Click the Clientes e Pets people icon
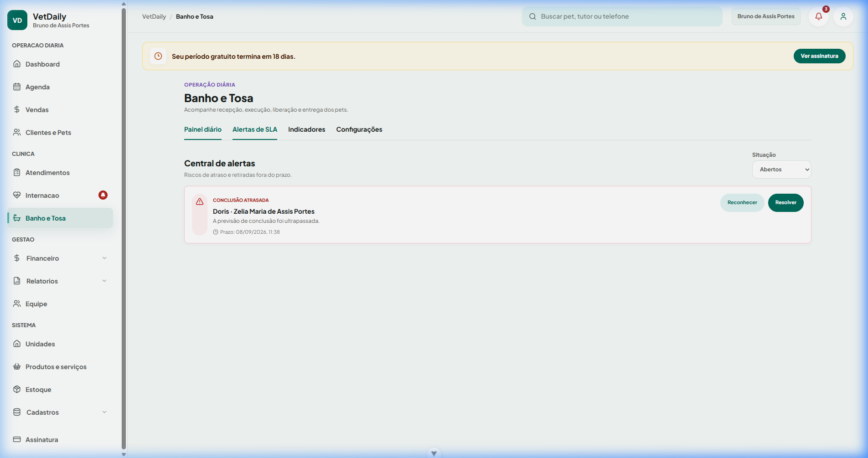The width and height of the screenshot is (868, 458). point(17,132)
